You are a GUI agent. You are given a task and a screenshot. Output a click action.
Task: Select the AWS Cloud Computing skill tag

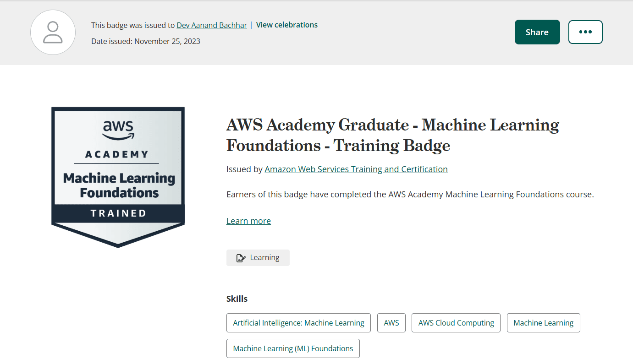point(456,323)
